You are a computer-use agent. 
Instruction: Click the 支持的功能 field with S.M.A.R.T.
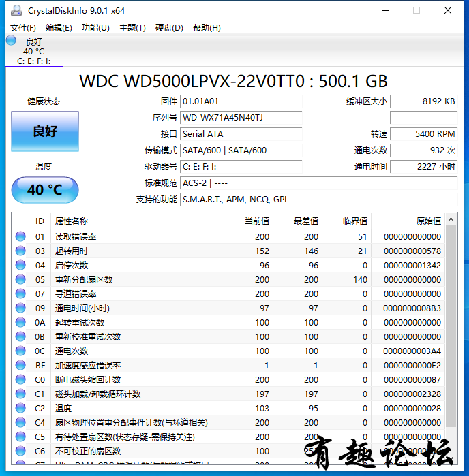click(319, 200)
